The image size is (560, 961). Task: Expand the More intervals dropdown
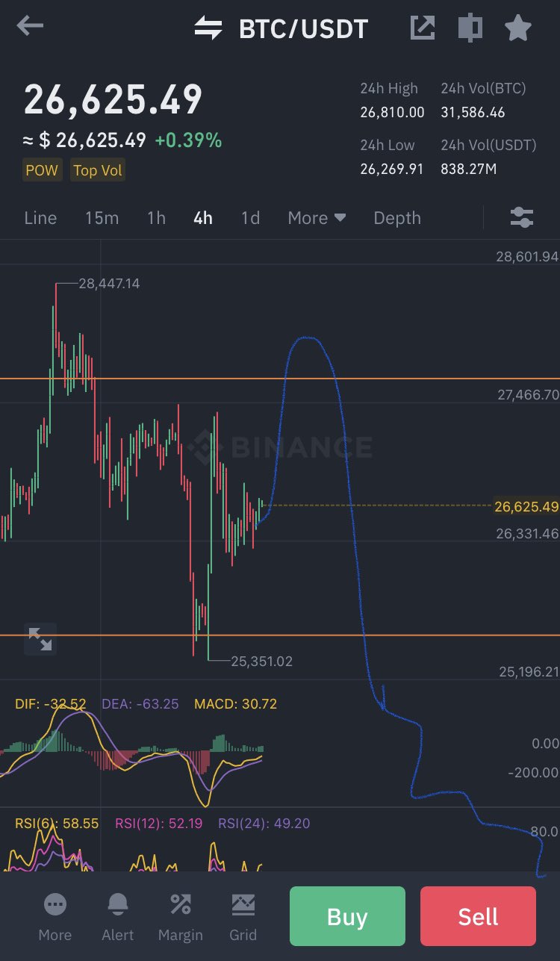coord(317,218)
